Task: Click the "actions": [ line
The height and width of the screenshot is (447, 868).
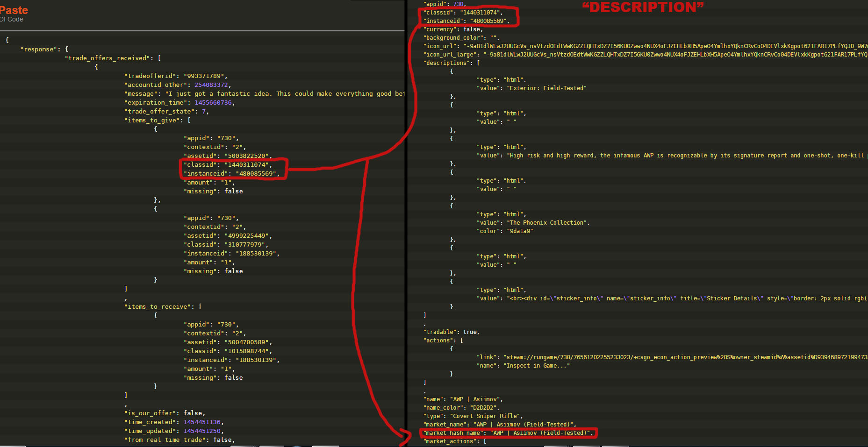Action: coord(443,340)
